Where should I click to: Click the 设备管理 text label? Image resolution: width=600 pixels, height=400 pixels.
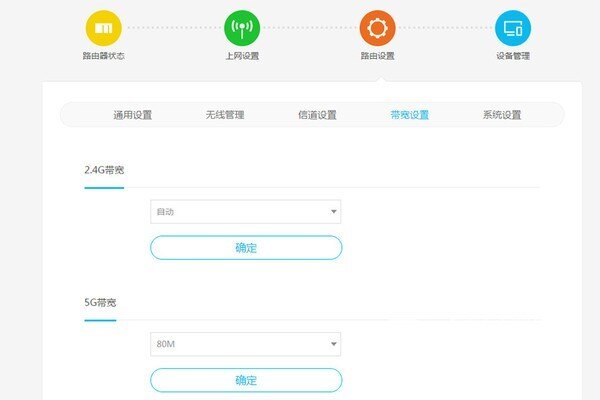(x=513, y=56)
